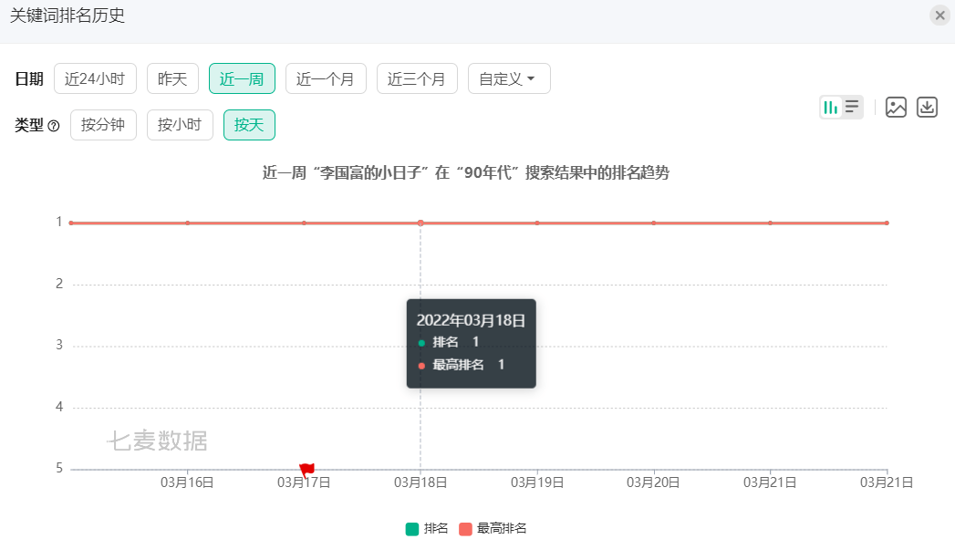Click the chart title about 李国富的小日子
This screenshot has width=955, height=560.
click(466, 173)
